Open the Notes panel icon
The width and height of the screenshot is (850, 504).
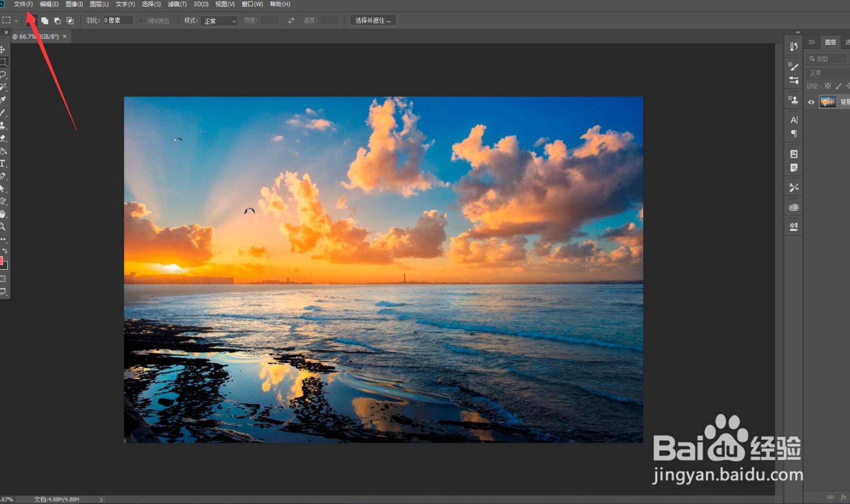(x=794, y=168)
